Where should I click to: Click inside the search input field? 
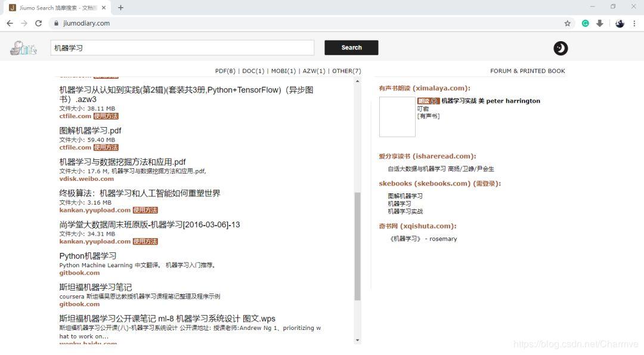click(179, 47)
